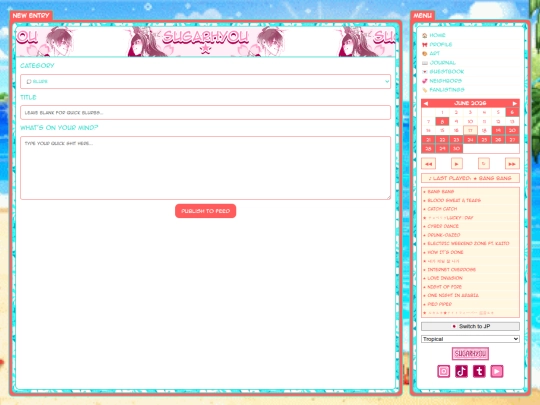Image resolution: width=540 pixels, height=405 pixels.
Task: Open the TikTok social icon
Action: pos(461,371)
